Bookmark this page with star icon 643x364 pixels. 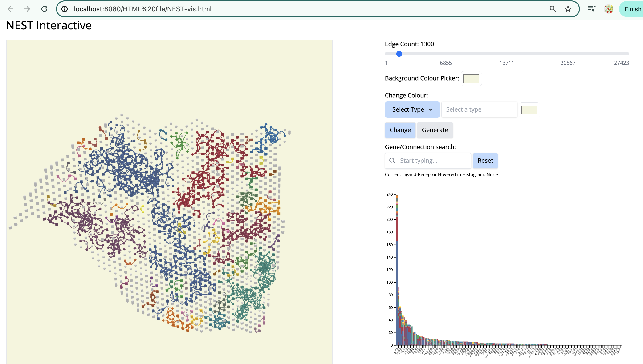(568, 9)
